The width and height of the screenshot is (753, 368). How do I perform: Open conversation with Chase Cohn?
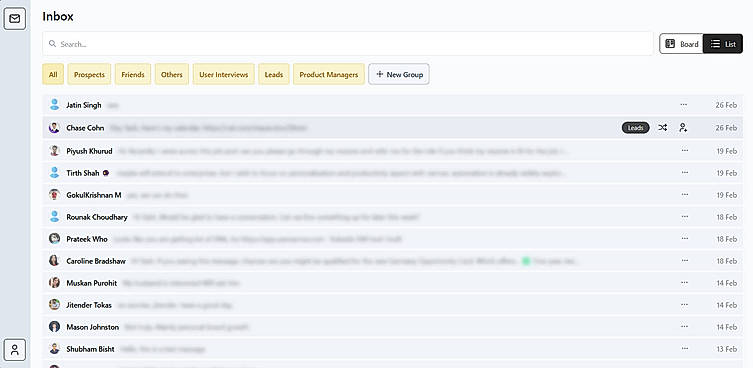392,127
